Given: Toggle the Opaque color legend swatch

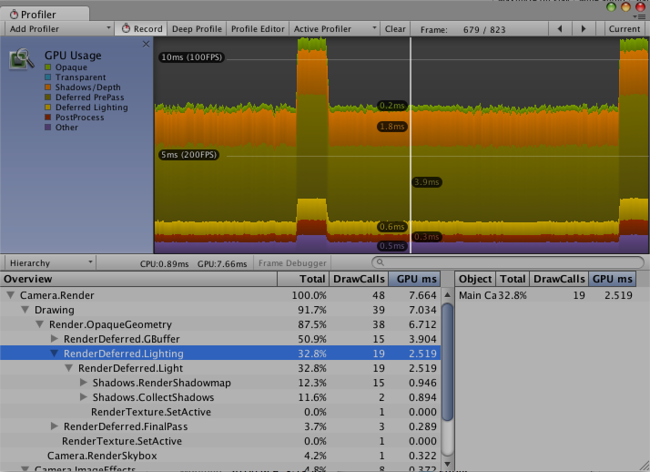Looking at the screenshot, I should point(49,68).
